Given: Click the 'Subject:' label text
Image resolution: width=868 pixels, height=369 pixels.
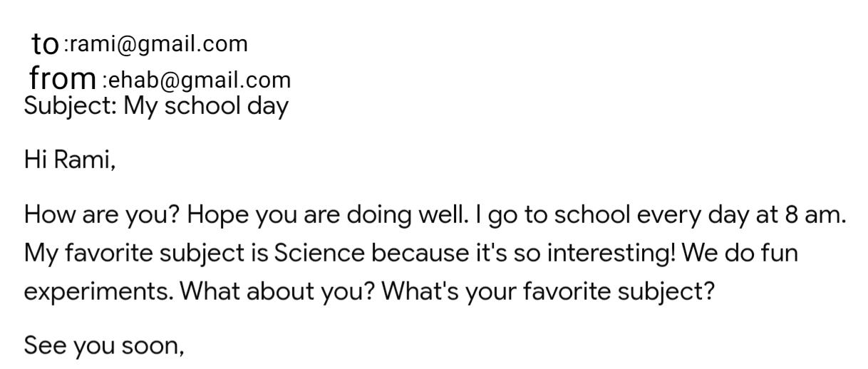Looking at the screenshot, I should click(70, 106).
